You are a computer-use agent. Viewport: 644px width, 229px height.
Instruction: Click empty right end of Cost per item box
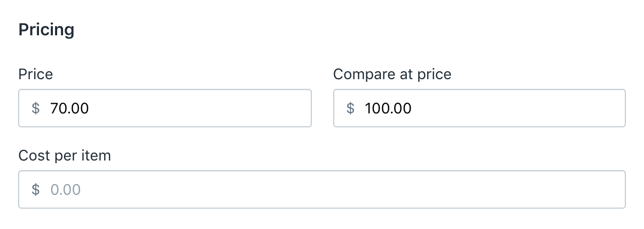point(603,190)
